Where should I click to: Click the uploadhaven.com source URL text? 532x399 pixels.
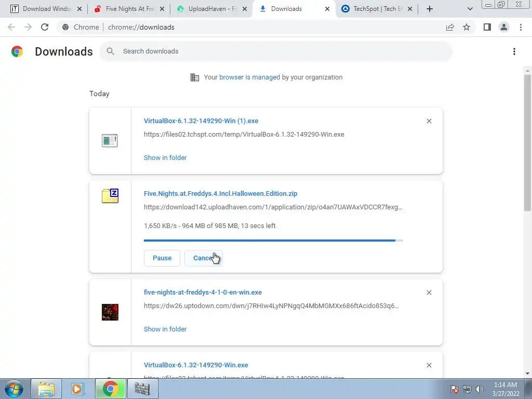pyautogui.click(x=273, y=207)
